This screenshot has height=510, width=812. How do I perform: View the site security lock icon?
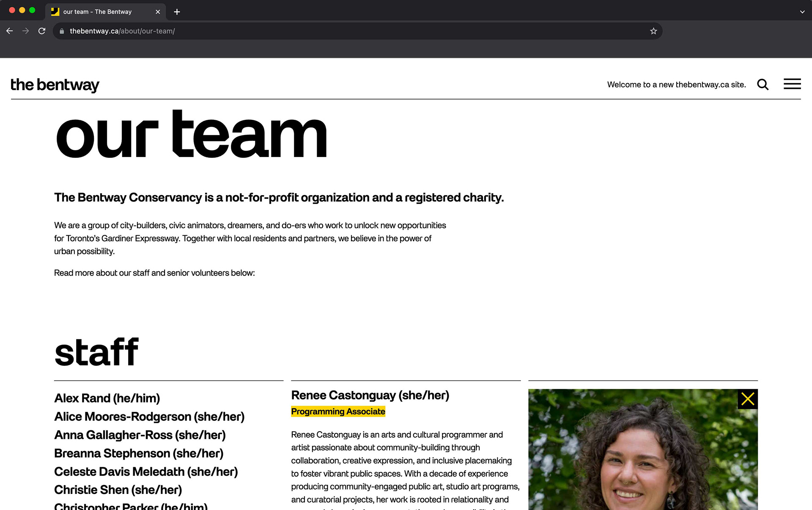tap(62, 31)
